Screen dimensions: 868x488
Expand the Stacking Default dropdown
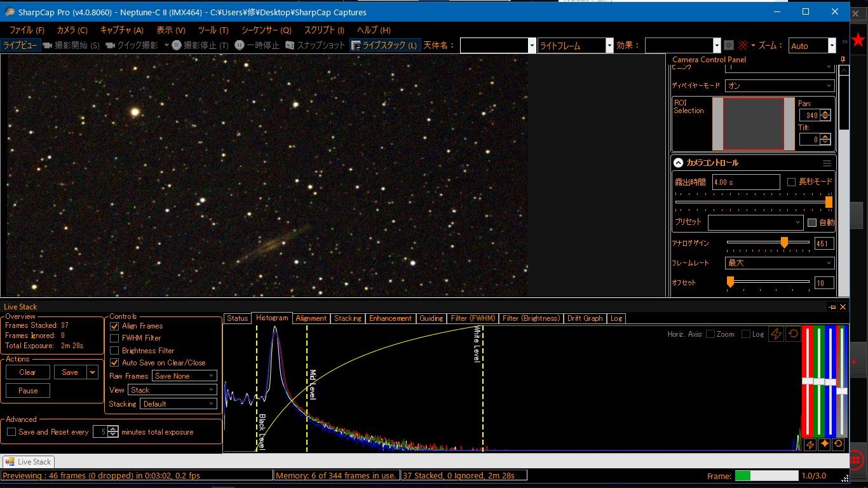coord(179,404)
